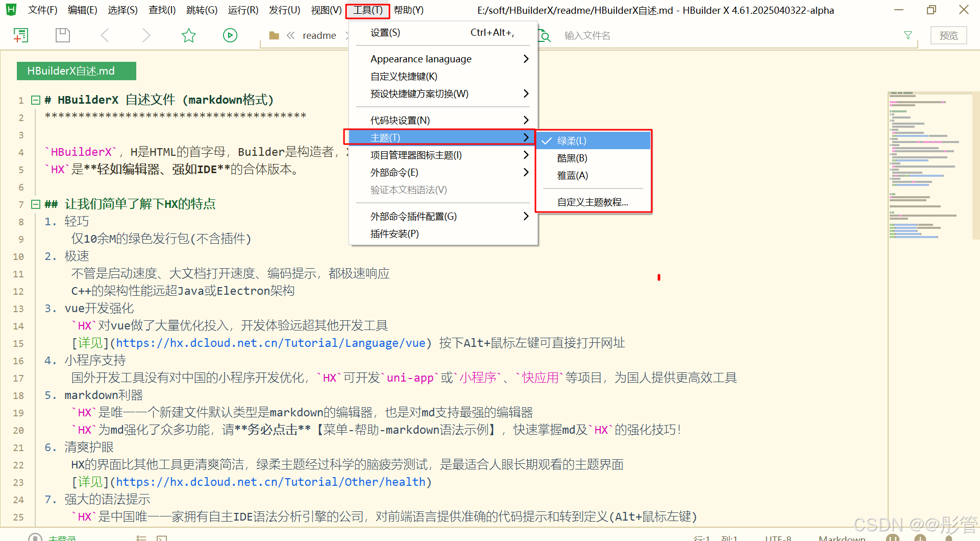Expand the Appearance lanaguage submenu

[443, 59]
